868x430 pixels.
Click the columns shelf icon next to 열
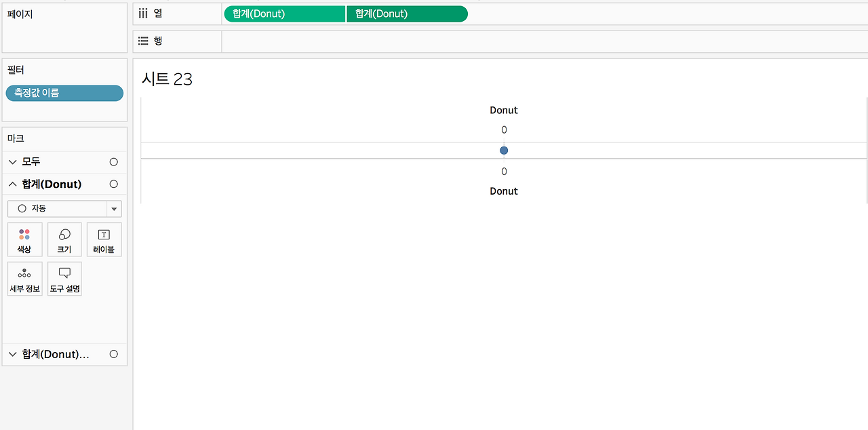(x=143, y=13)
